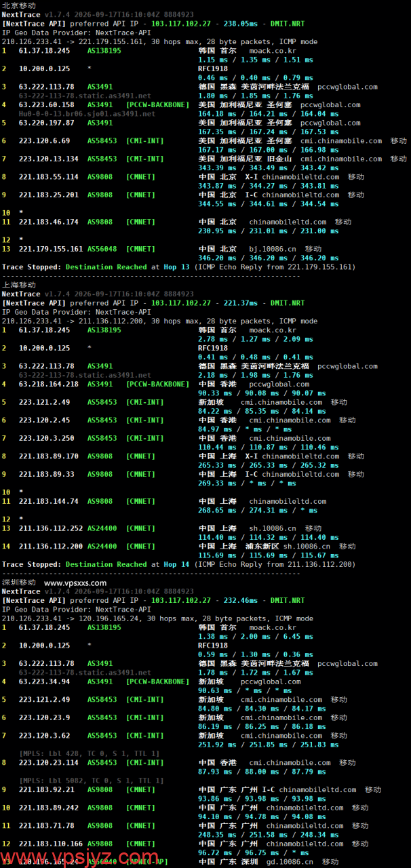Viewport: 411px width, 868px height.
Task: Click the MPLS Lbl 428 line
Action: (90, 753)
